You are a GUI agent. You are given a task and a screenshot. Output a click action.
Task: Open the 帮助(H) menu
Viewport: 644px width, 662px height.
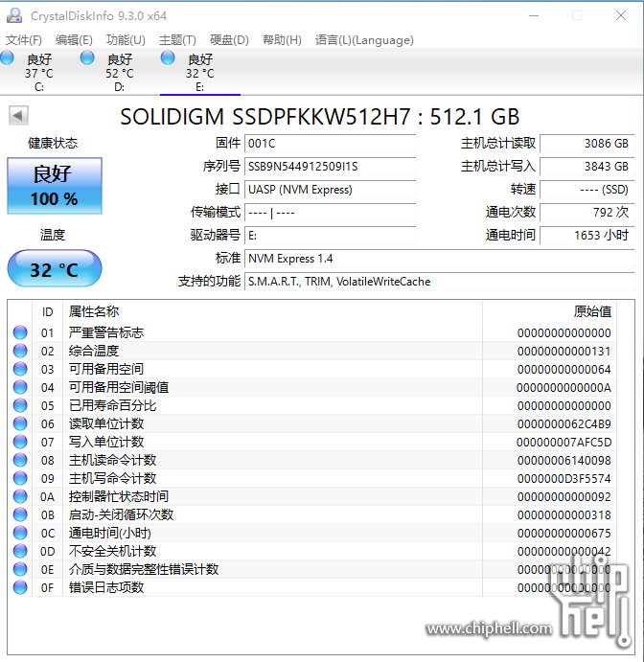282,40
